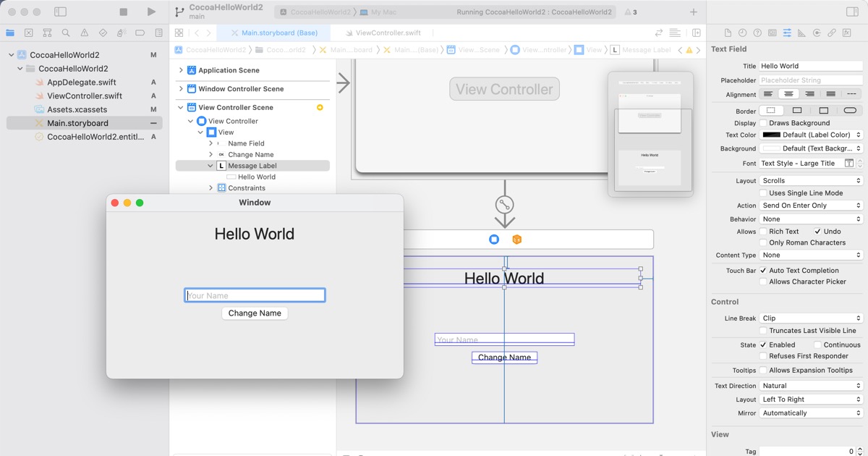868x456 pixels.
Task: Open the adjust editor options lines icon
Action: 675,33
